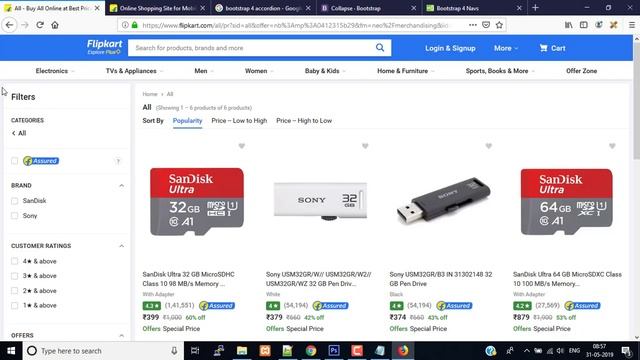Click the Pocket save icon in address bar
The image size is (640, 360).
pyautogui.click(x=486, y=25)
